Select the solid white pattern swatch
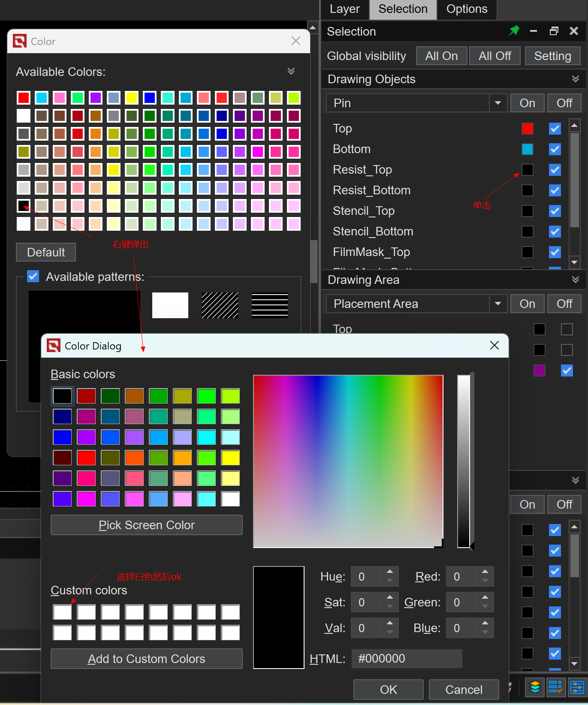 point(170,305)
